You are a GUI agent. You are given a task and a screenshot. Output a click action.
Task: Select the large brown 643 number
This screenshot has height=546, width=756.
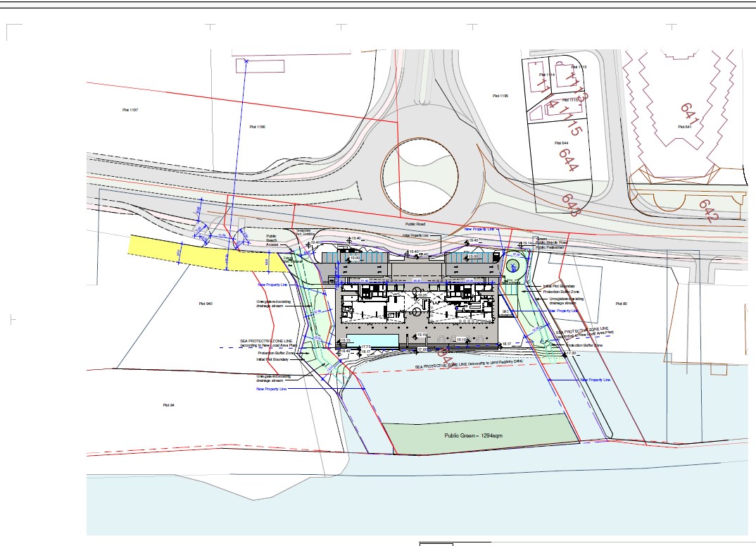(571, 205)
